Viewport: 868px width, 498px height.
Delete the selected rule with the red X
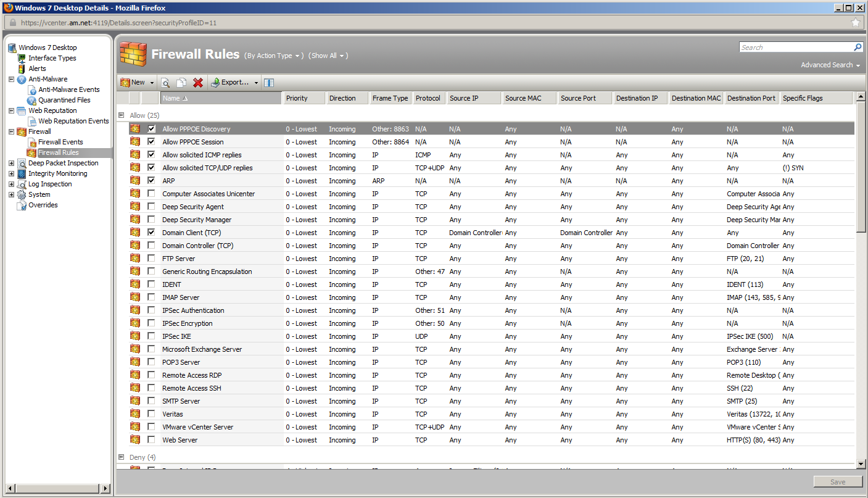[x=198, y=83]
